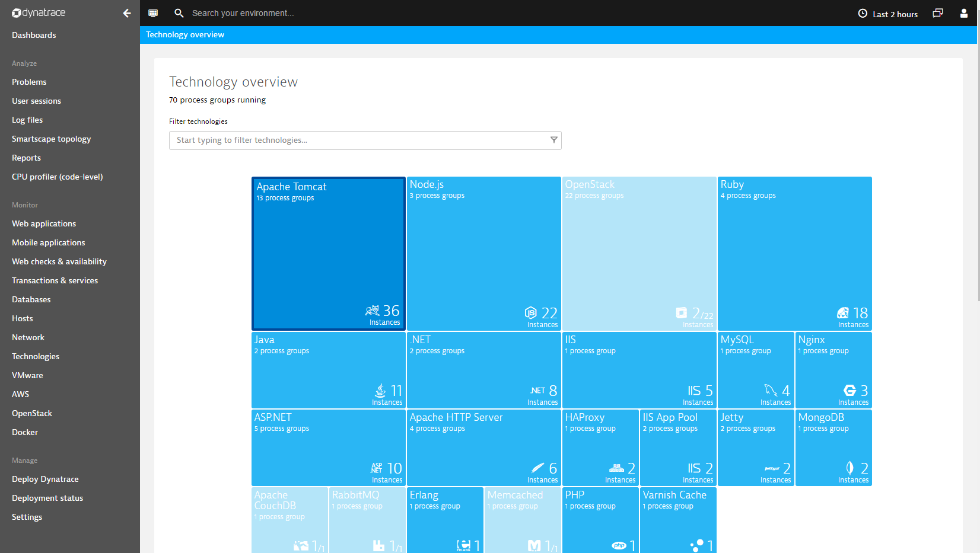Open Deployment status
Viewport: 980px width, 553px height.
pos(47,498)
